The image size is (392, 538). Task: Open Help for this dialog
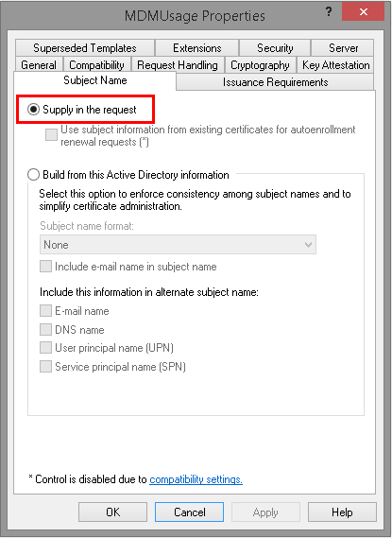pos(342,512)
